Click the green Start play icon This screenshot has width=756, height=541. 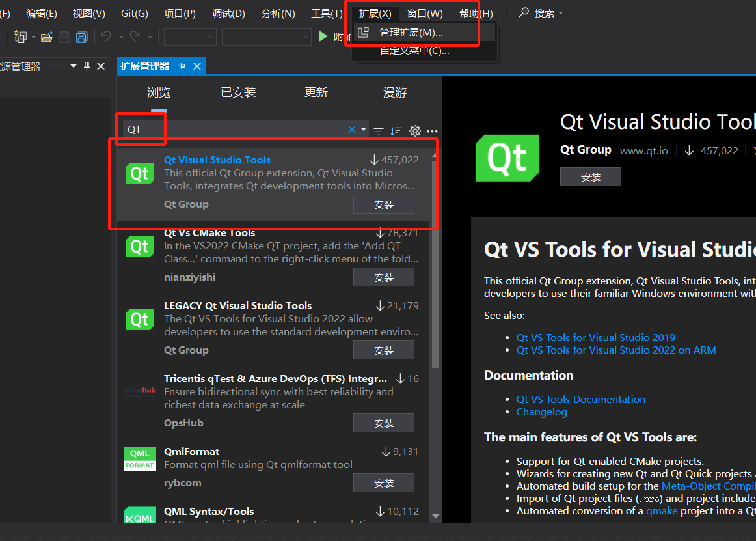click(323, 36)
